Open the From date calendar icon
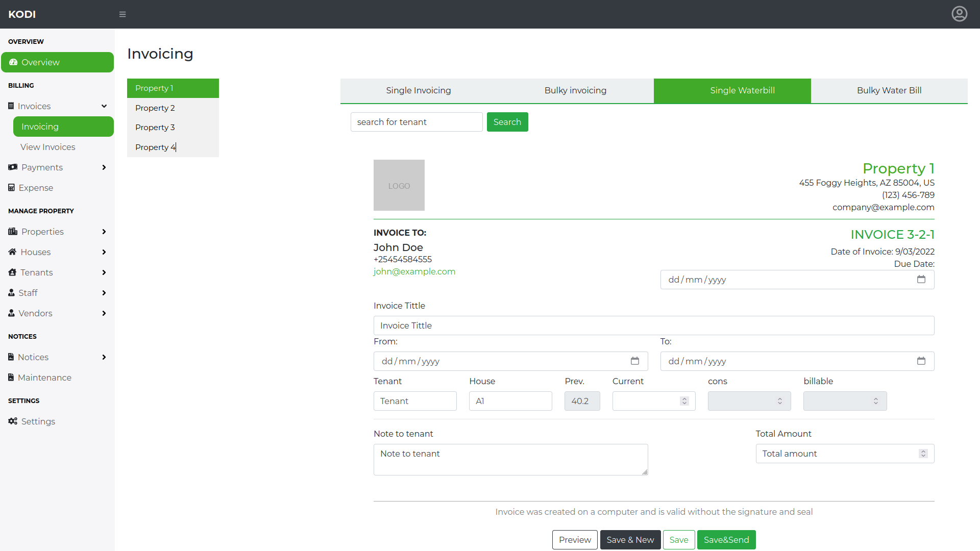980x551 pixels. [x=634, y=361]
